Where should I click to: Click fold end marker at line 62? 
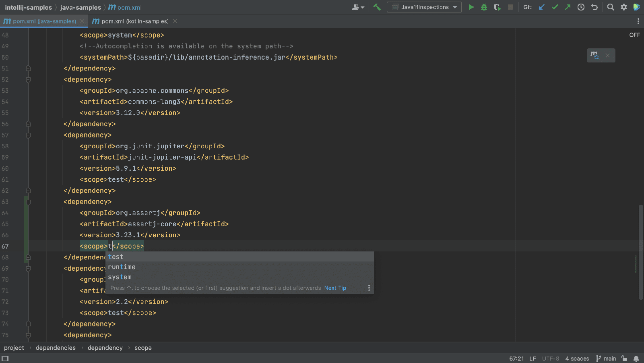pyautogui.click(x=28, y=191)
